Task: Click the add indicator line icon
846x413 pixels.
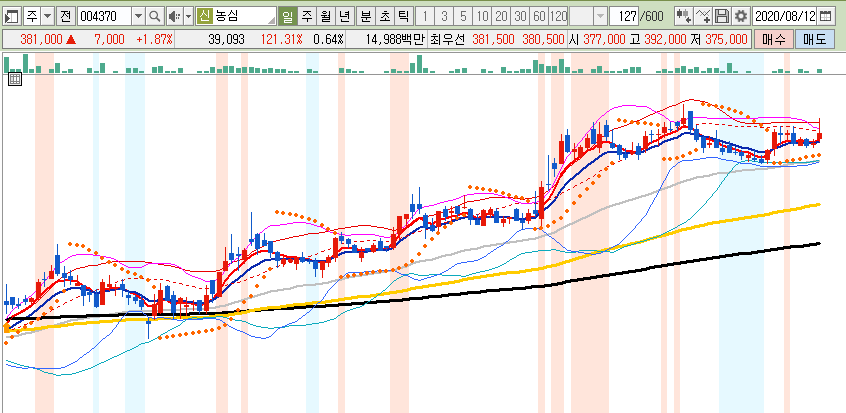Action: click(703, 16)
